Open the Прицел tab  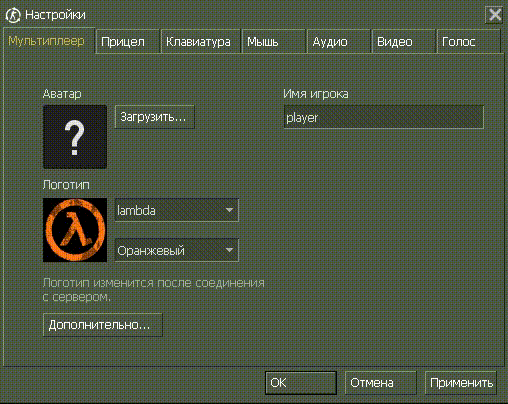click(128, 42)
